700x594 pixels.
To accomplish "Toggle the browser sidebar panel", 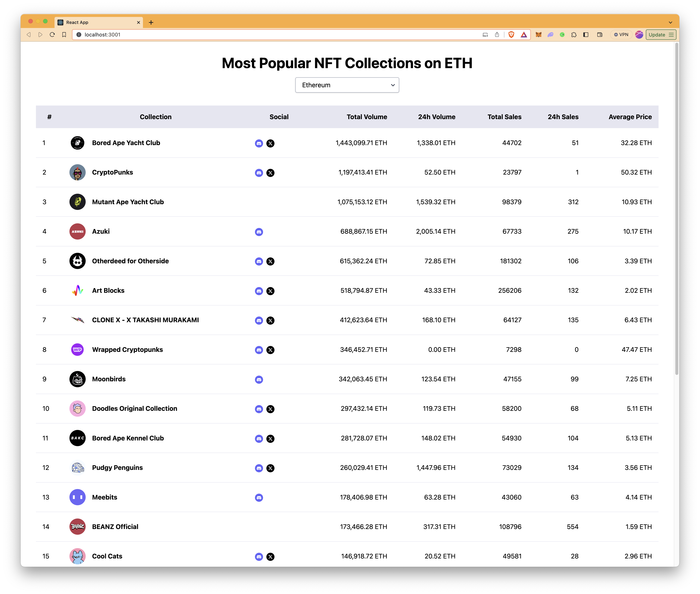I will coord(586,34).
